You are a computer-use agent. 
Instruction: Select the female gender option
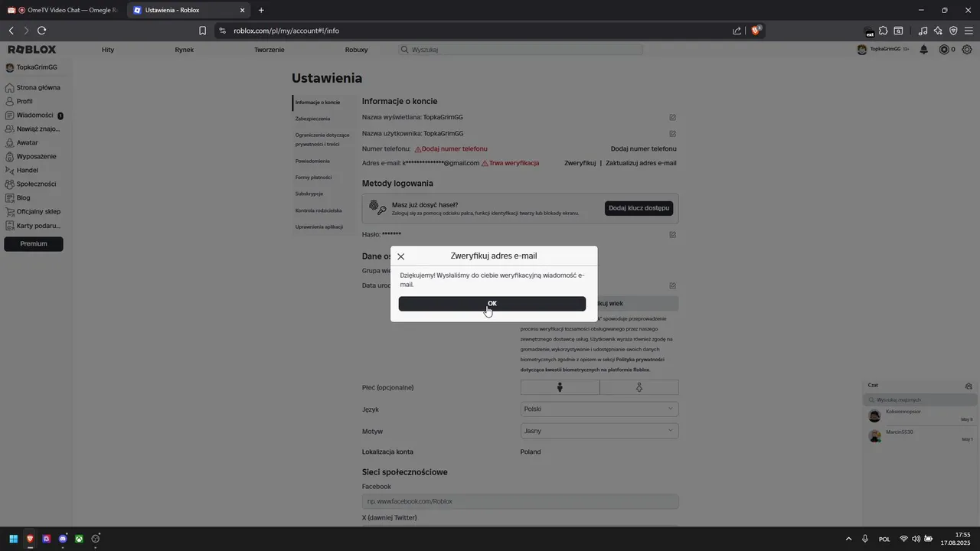pos(639,387)
